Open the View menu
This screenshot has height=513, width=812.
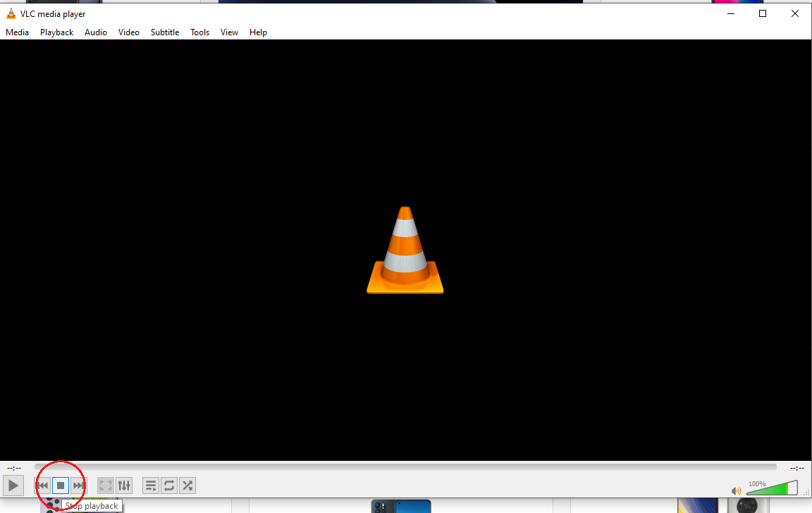point(229,32)
